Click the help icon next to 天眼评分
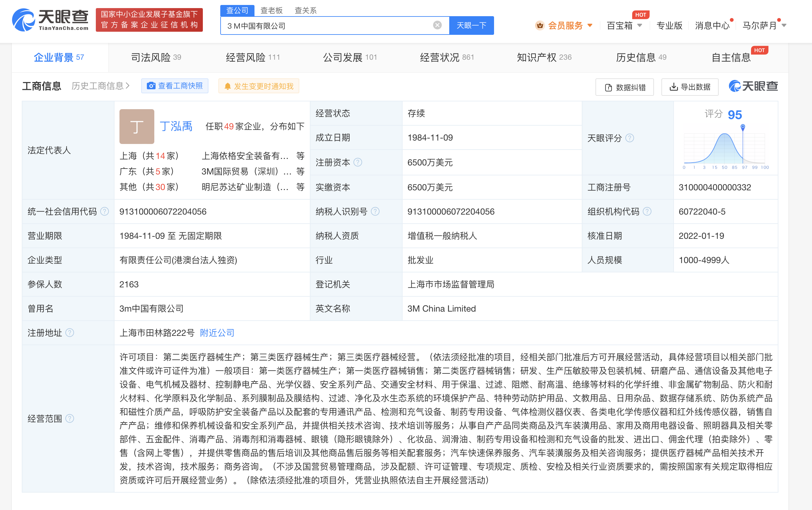The width and height of the screenshot is (812, 510). click(630, 138)
